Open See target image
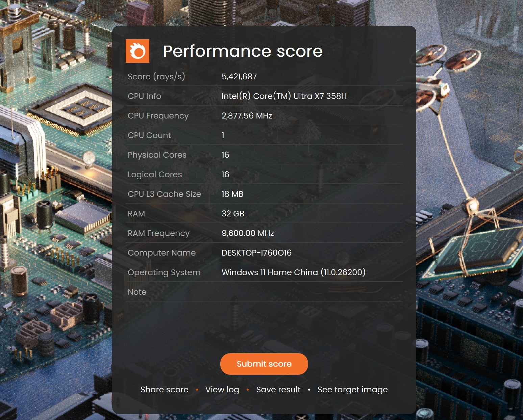Screen dimensions: 523x420 pos(352,389)
